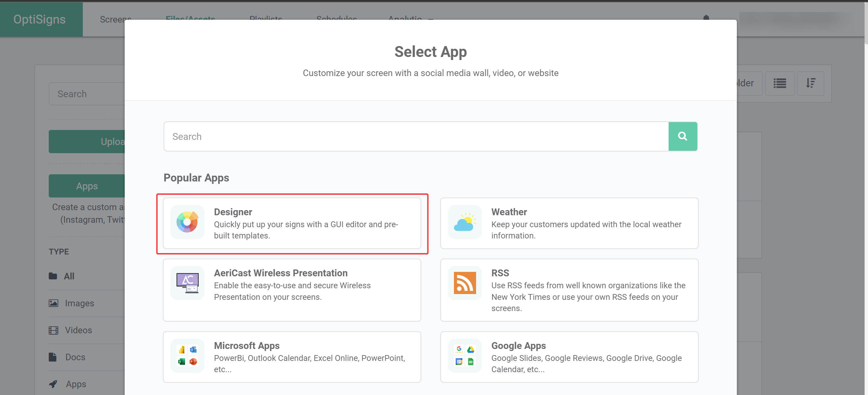Click the Apps rocket icon
Viewport: 868px width, 395px height.
point(53,384)
